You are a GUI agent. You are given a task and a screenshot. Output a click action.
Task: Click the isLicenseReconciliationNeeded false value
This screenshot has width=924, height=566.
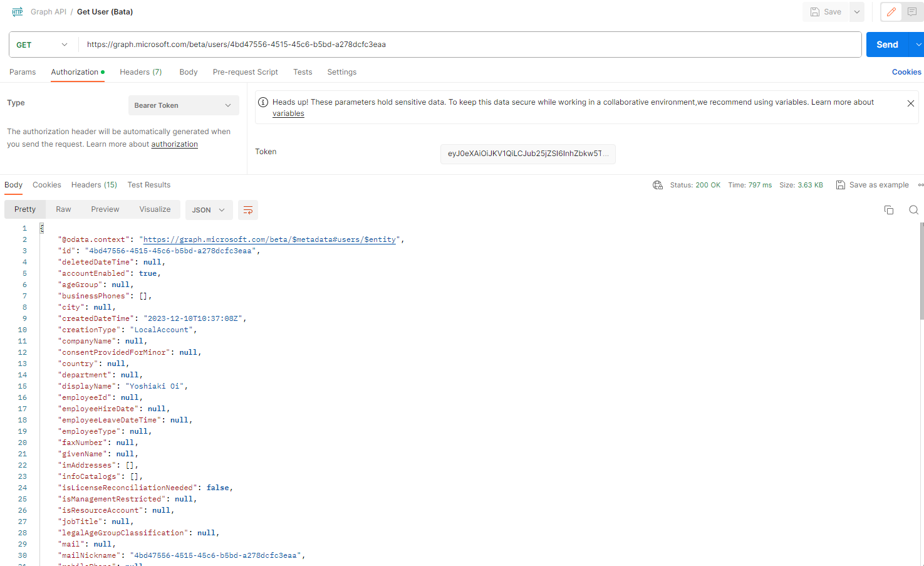(x=218, y=488)
